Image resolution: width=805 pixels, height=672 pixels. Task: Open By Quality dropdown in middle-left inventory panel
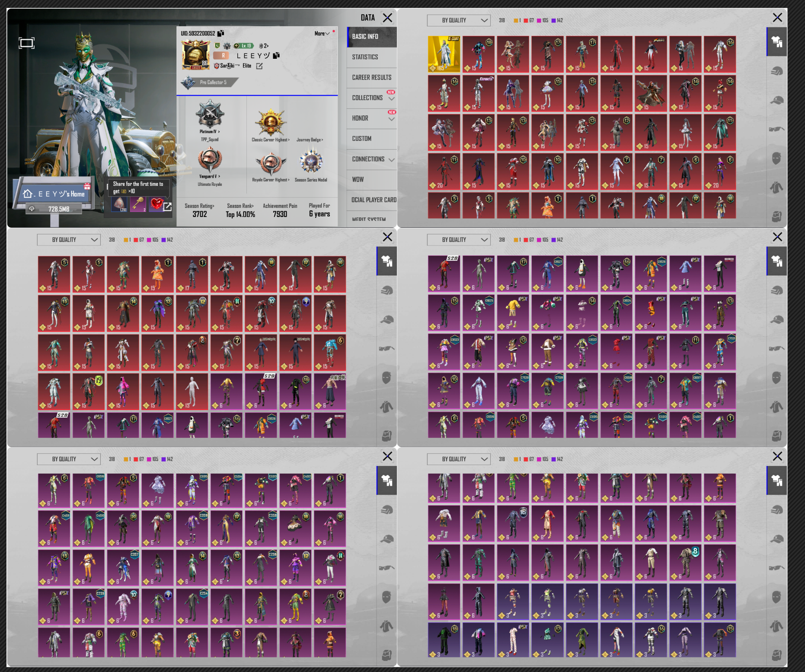[x=69, y=240]
